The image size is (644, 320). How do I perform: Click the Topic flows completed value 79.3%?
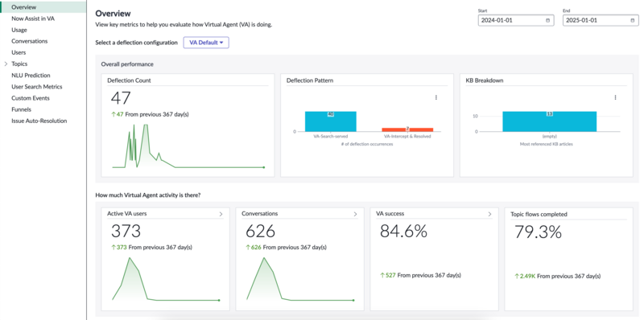pos(538,232)
